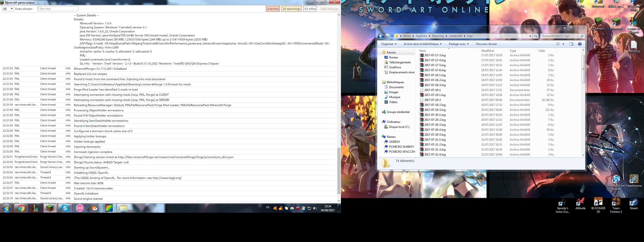Click .minecraft in the breadcrumb path
The height and width of the screenshot is (242, 644).
456,36
